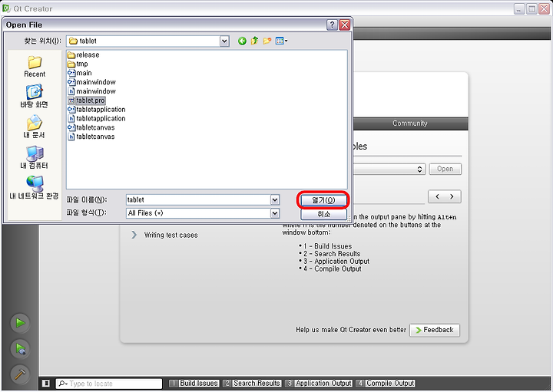Switch to the Community tab
This screenshot has height=392, width=553.
410,124
